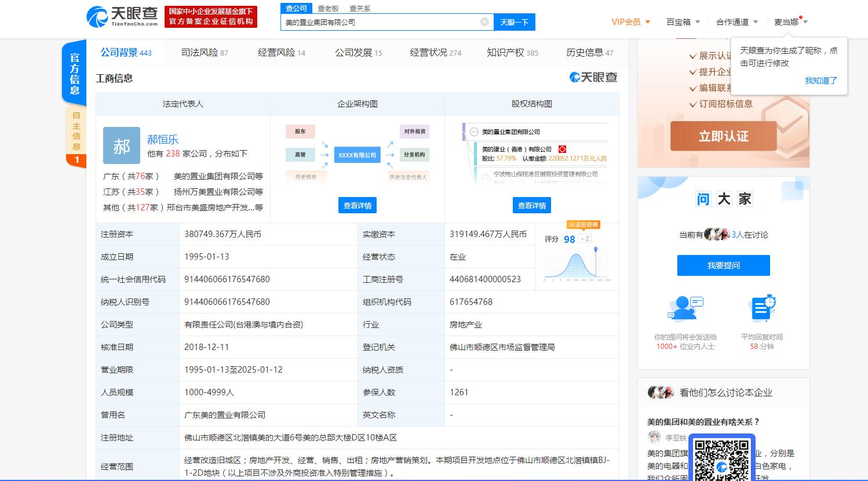Clear the search box text
This screenshot has height=481, width=868.
pyautogui.click(x=484, y=22)
